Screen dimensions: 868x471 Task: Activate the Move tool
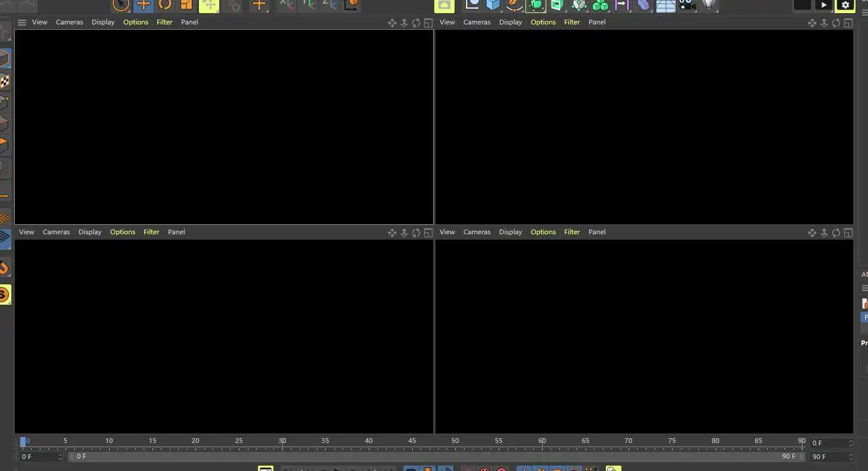(x=144, y=5)
